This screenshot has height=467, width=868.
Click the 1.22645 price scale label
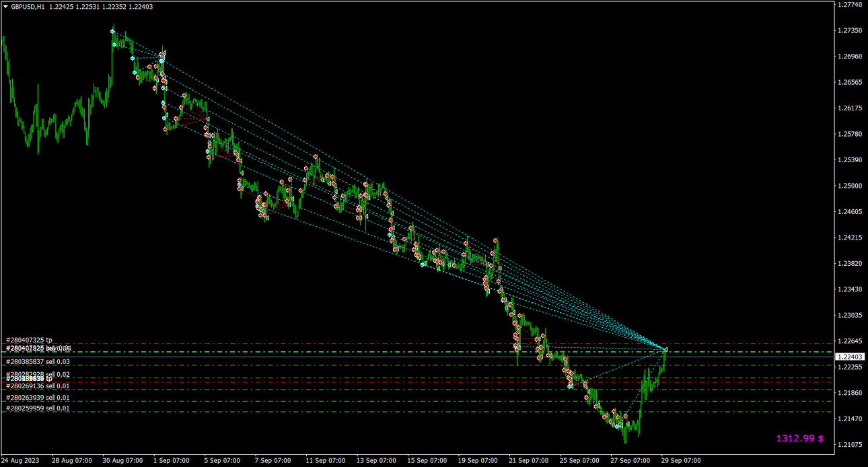click(851, 341)
